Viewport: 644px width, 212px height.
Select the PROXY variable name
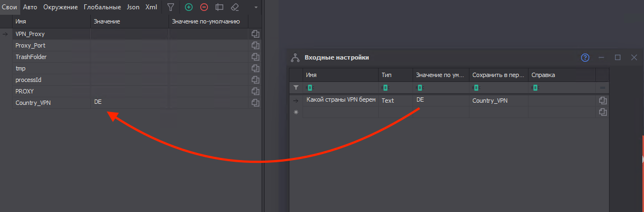point(24,91)
